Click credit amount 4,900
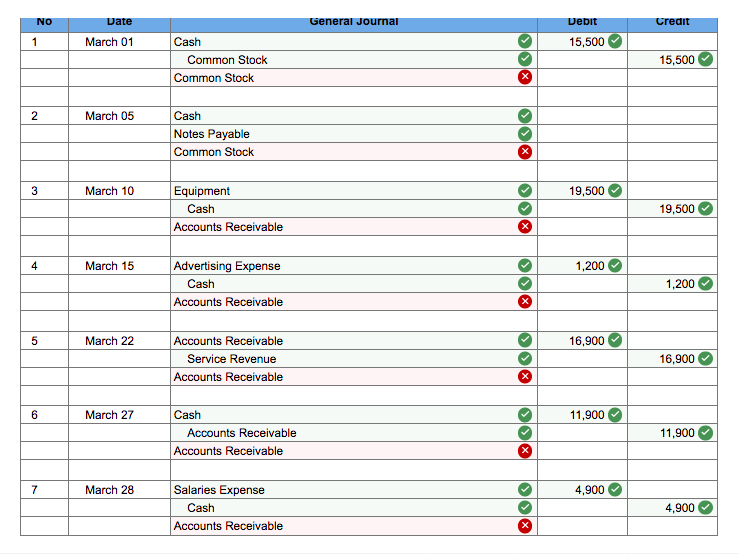 click(680, 508)
